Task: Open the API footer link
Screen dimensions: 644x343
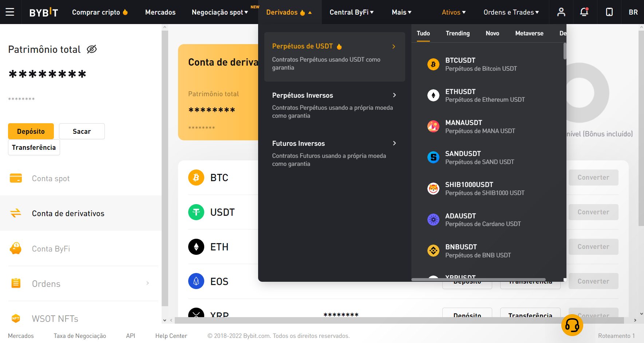Action: pos(130,336)
